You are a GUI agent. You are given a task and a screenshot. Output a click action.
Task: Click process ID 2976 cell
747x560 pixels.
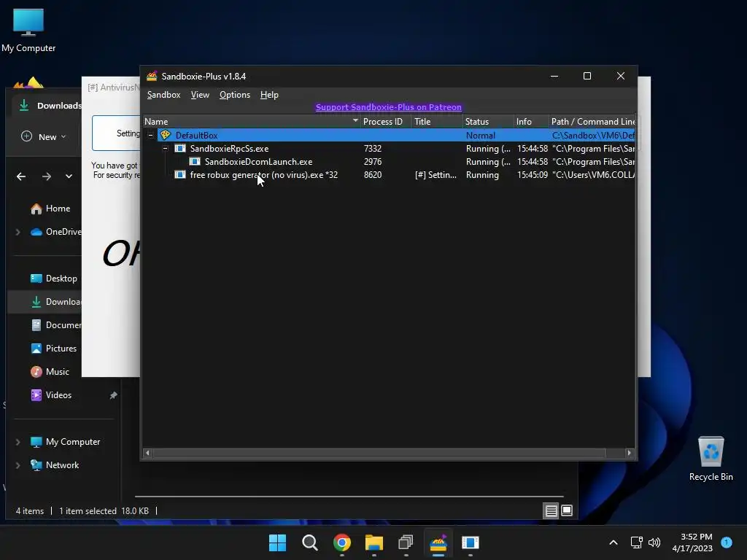tap(373, 162)
